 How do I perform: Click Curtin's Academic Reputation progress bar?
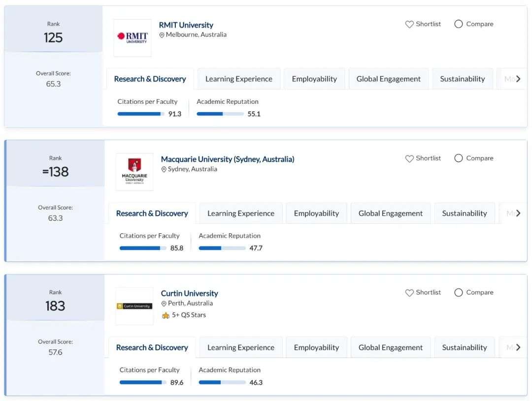tap(222, 382)
